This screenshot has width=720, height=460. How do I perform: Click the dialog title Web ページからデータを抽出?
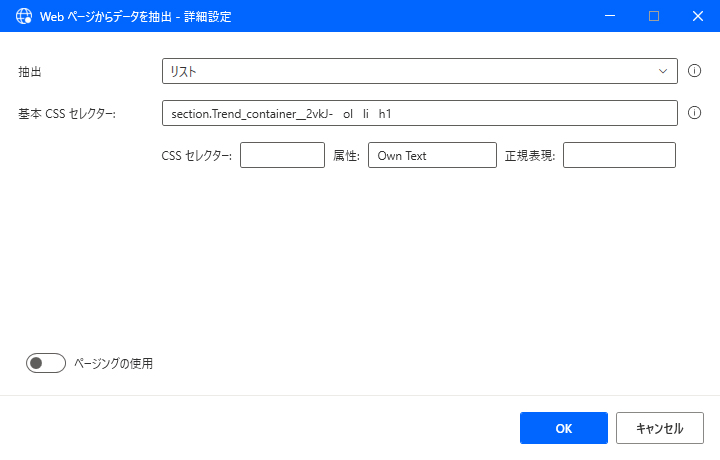point(106,17)
